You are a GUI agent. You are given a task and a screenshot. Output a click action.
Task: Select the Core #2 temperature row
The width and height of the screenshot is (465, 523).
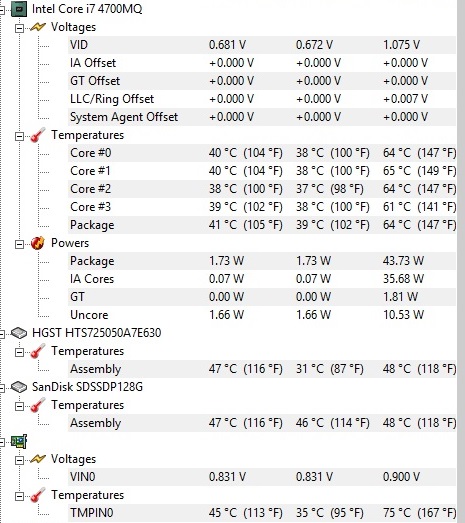(262, 189)
